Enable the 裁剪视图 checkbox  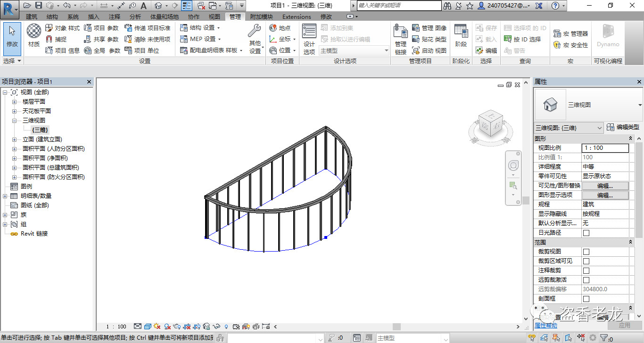pyautogui.click(x=586, y=252)
